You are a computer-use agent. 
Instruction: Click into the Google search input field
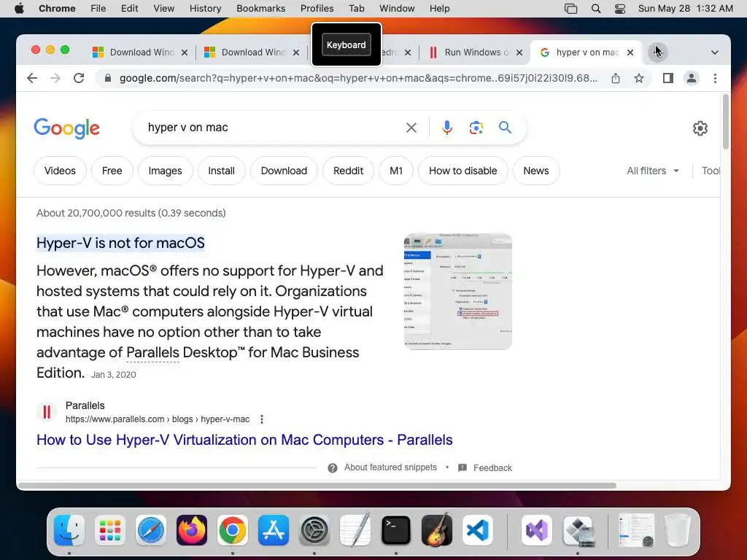click(x=274, y=127)
